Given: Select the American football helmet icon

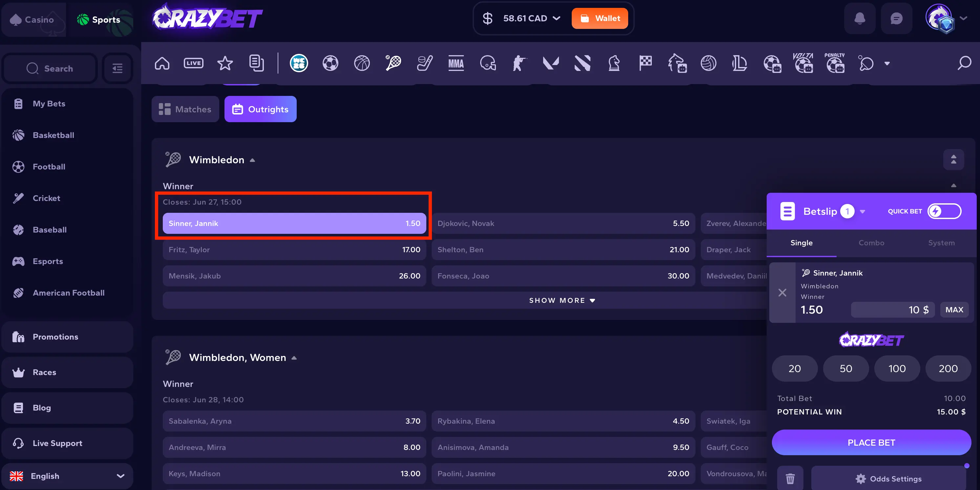Looking at the screenshot, I should pos(488,63).
